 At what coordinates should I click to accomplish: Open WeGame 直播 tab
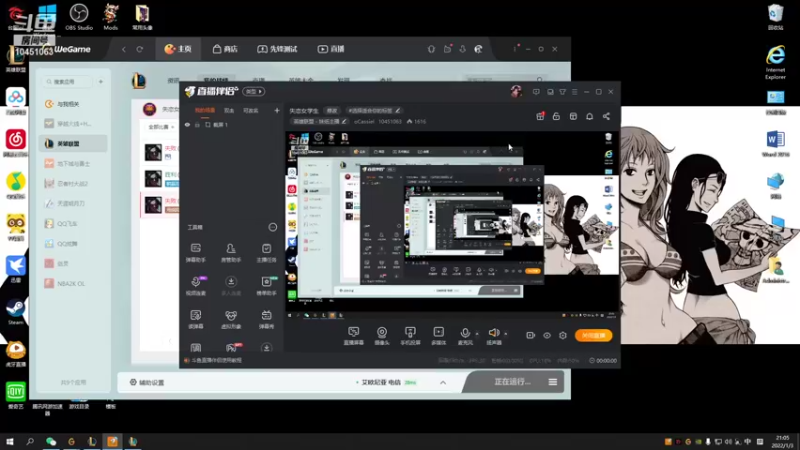331,49
